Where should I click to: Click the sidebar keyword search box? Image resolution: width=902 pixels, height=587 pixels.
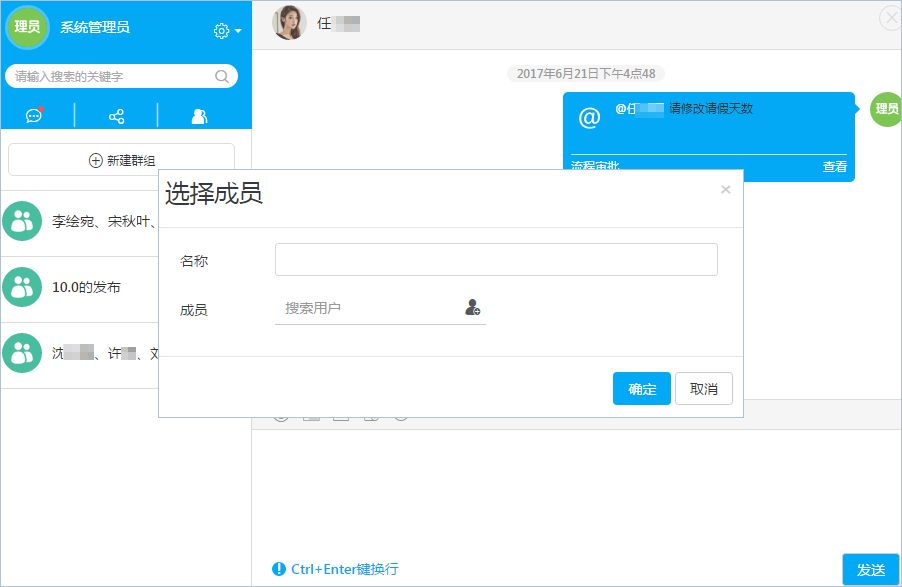[x=112, y=76]
